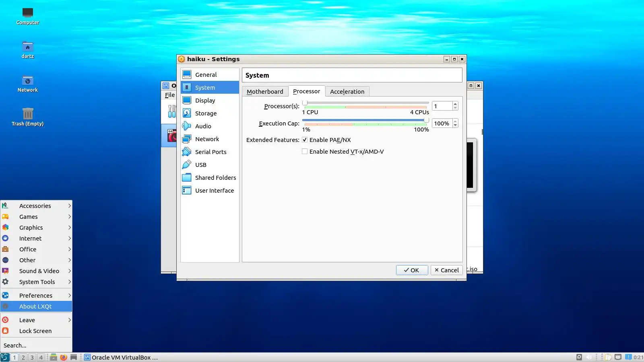644x362 pixels.
Task: Click the removable media tray icon
Action: click(579, 357)
